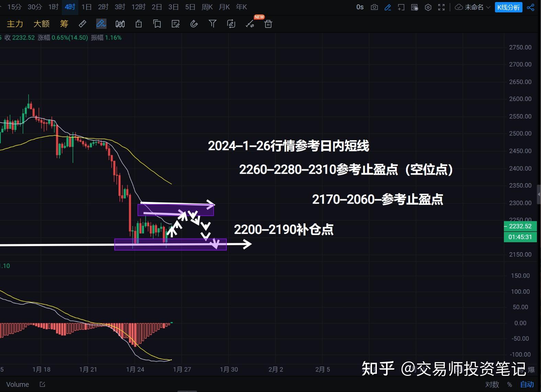Click the 振幅 1.16% amplitude text
This screenshot has height=392, width=541.
point(106,38)
